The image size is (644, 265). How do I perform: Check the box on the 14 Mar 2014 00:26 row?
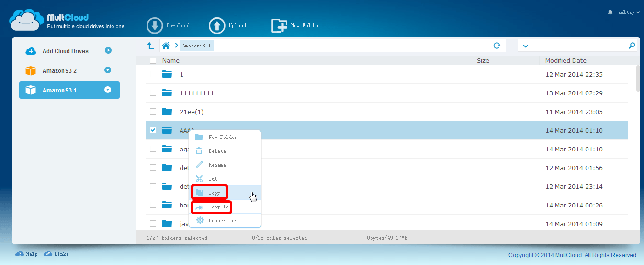(153, 205)
